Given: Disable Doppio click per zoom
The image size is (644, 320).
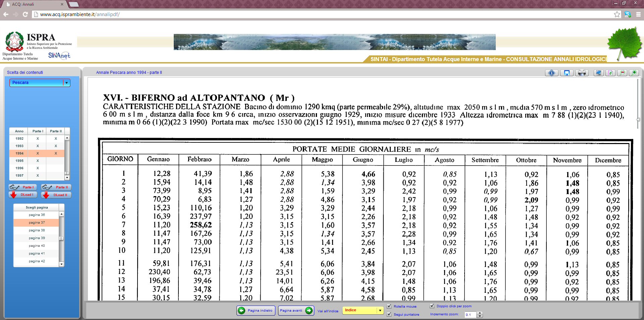Looking at the screenshot, I should [x=432, y=306].
